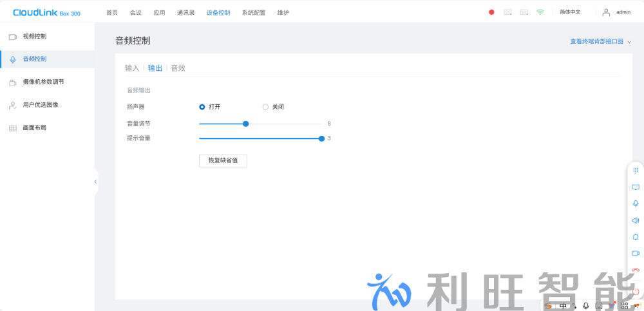
Task: Click the 音频控制 page heading
Action: point(132,41)
